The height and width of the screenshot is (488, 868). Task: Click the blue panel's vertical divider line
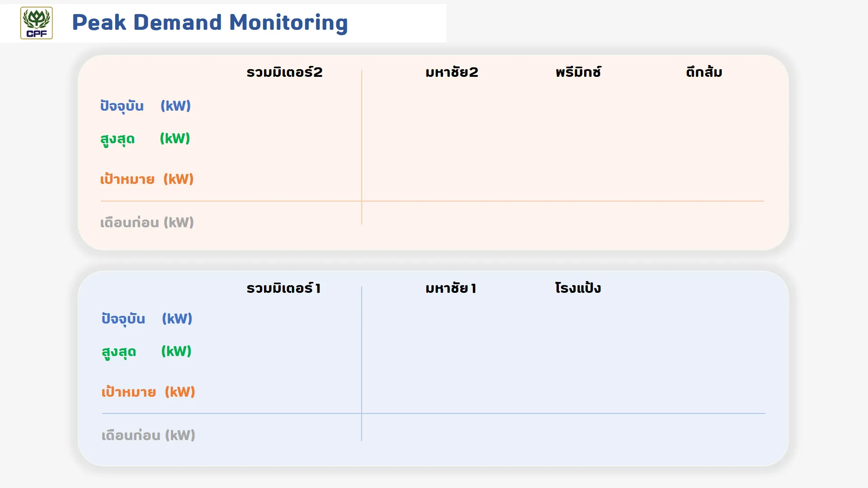pyautogui.click(x=362, y=363)
